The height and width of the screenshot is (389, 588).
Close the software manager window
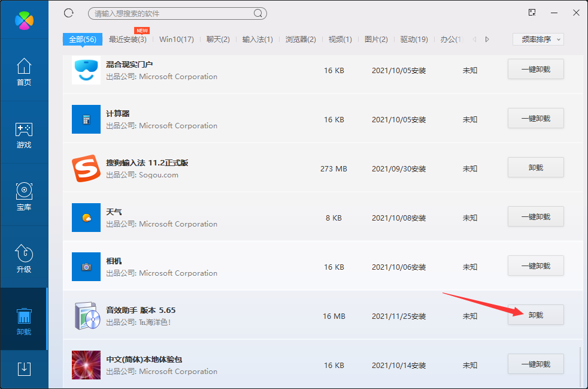click(577, 13)
